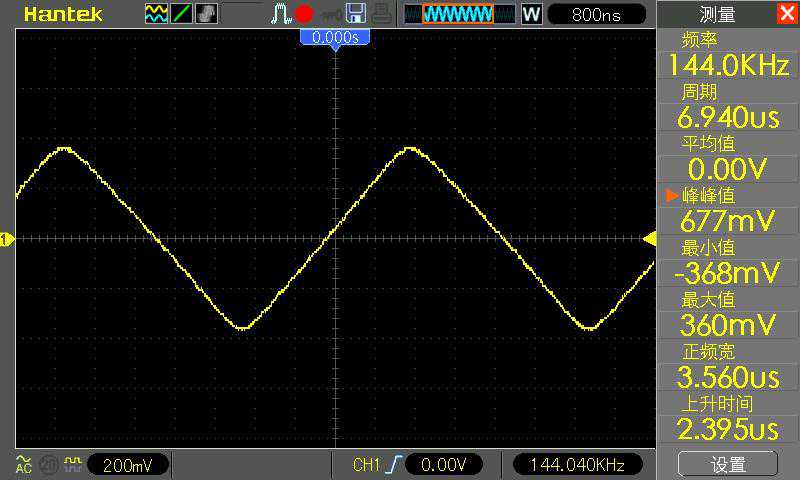Click the waveform display mode icon

point(157,14)
